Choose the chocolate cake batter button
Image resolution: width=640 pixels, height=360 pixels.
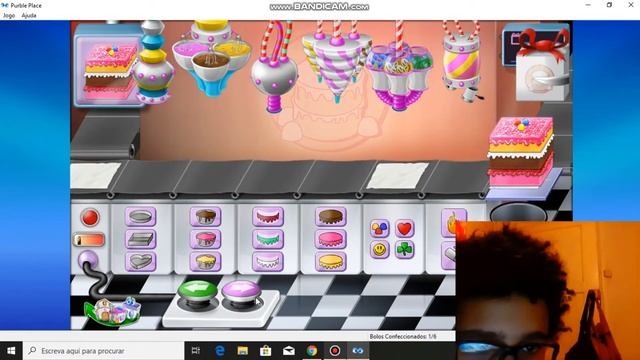[x=205, y=217]
